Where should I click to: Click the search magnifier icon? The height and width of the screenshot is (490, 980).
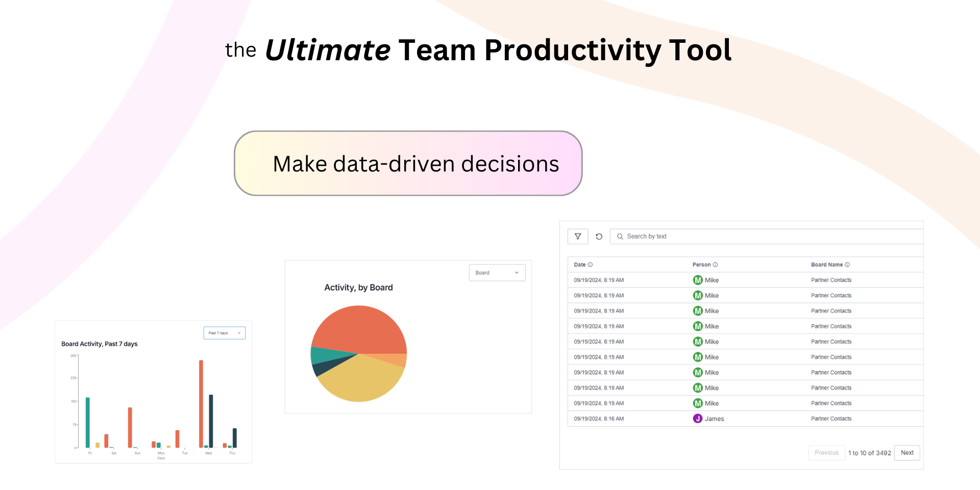tap(620, 236)
